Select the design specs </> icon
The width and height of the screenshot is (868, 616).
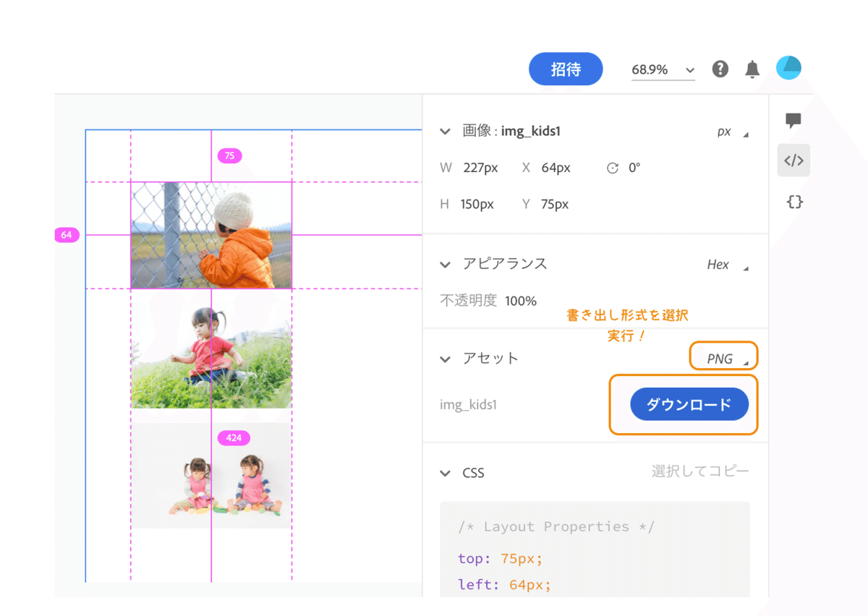pyautogui.click(x=793, y=160)
